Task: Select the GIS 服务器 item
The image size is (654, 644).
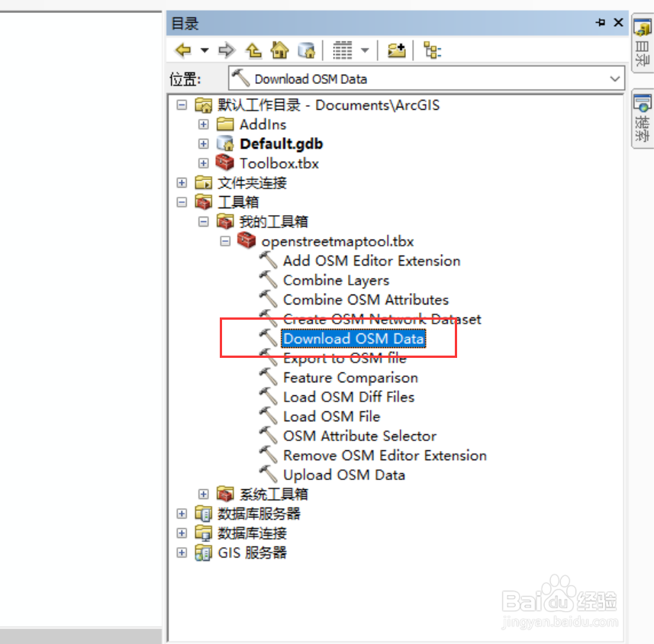Action: 252,552
